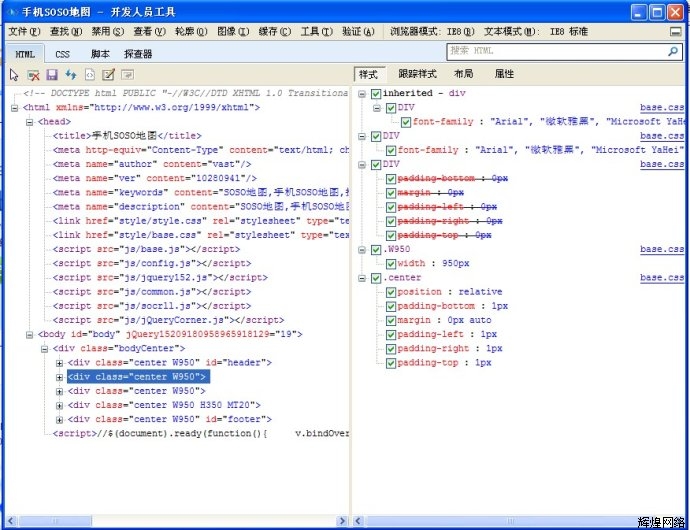Open base.css link on the .W950 rule

pyautogui.click(x=662, y=250)
